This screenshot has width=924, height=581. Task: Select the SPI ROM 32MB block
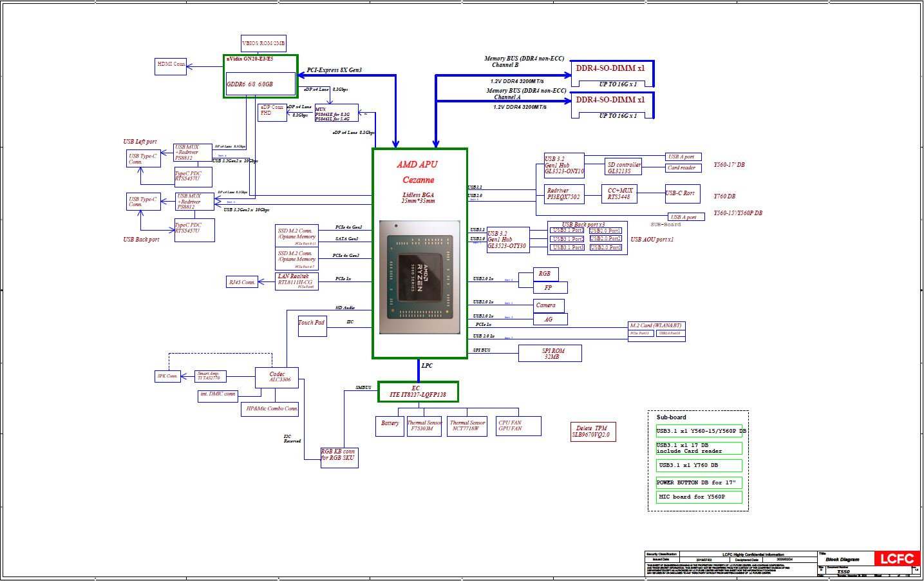click(x=550, y=354)
